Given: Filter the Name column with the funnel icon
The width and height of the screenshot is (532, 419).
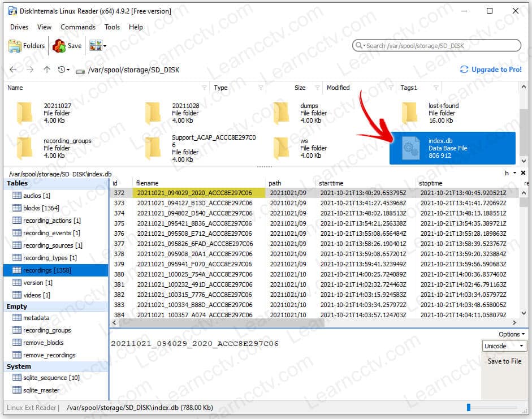Looking at the screenshot, I should point(204,88).
